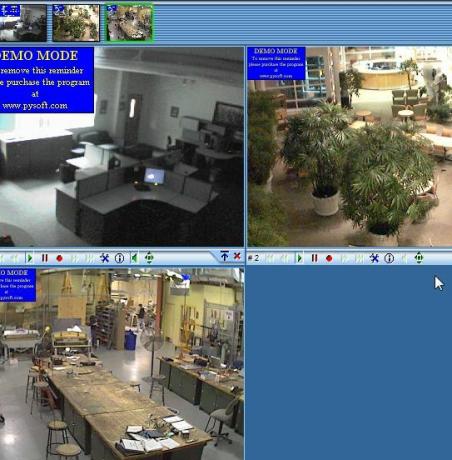Screen dimensions: 452x460
Task: Click the workshop camera video pane
Action: click(x=122, y=364)
